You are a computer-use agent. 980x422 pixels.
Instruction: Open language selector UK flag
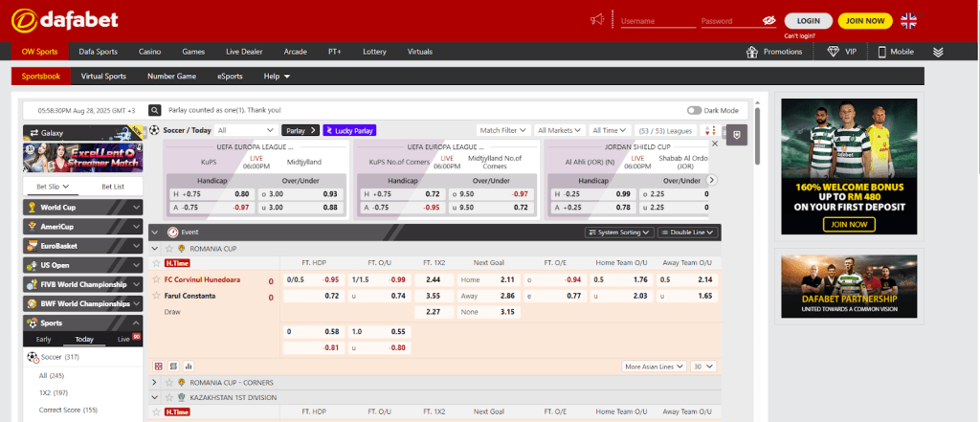click(x=909, y=21)
